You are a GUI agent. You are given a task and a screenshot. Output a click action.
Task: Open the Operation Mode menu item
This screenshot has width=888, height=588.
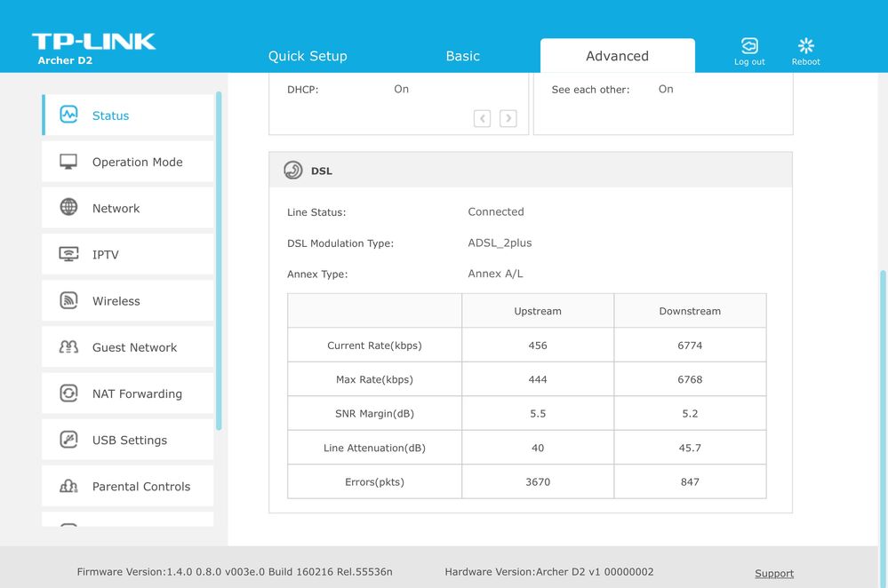pos(128,162)
